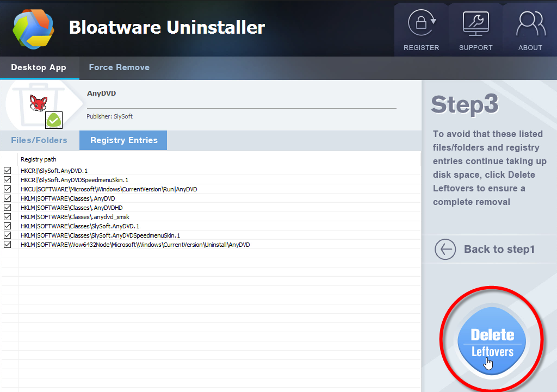Select the Registry Entries tab

(123, 140)
